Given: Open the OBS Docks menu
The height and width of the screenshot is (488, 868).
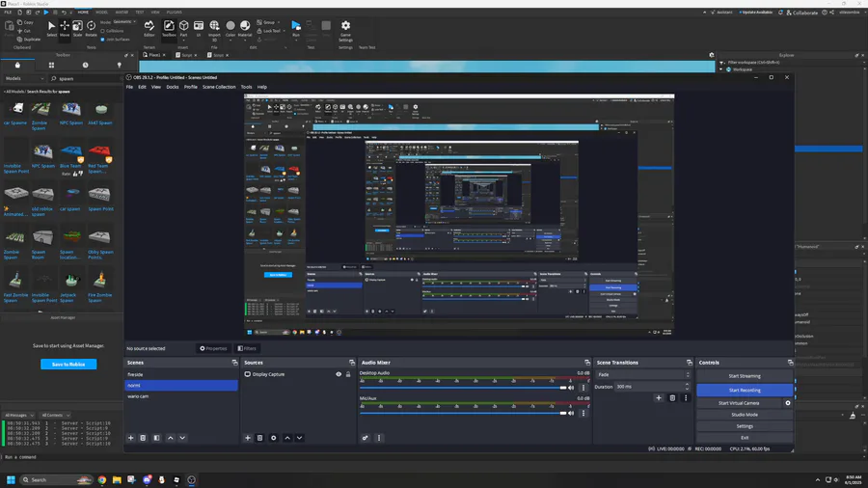Looking at the screenshot, I should tap(173, 87).
